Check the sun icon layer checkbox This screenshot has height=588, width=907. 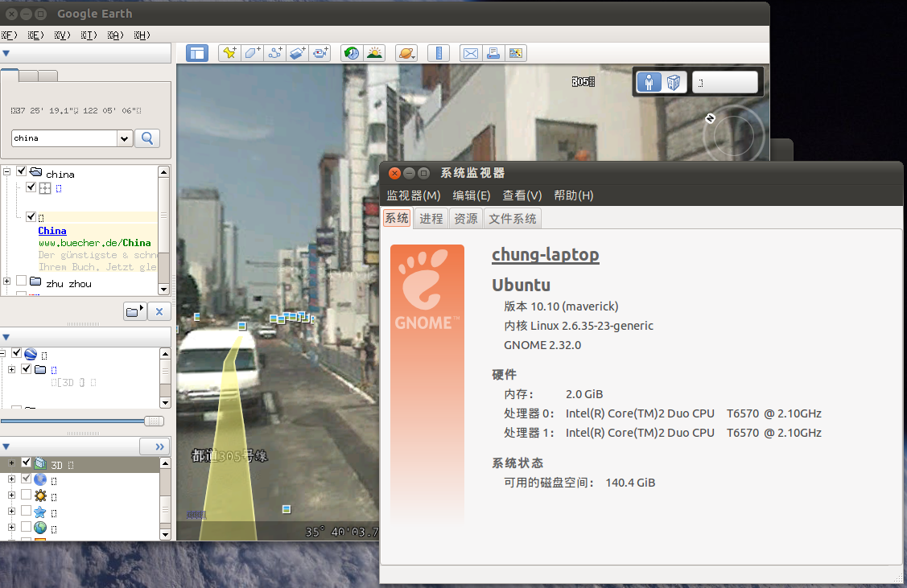pos(26,495)
